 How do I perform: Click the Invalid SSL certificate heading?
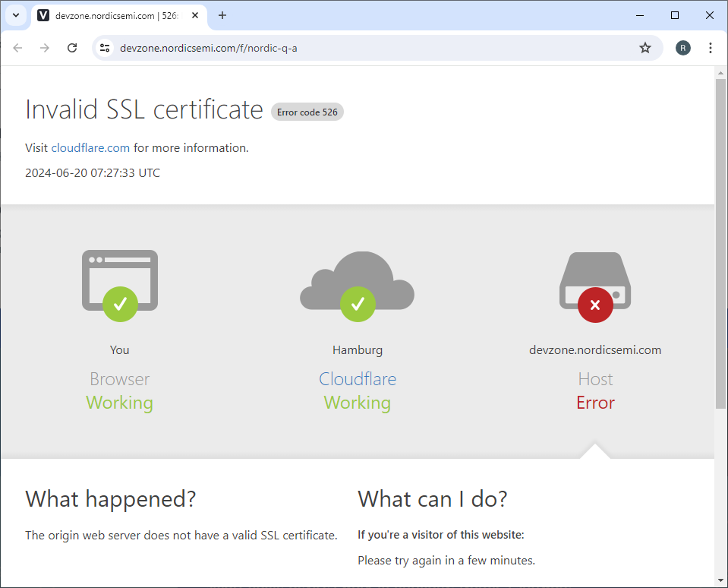[x=144, y=110]
